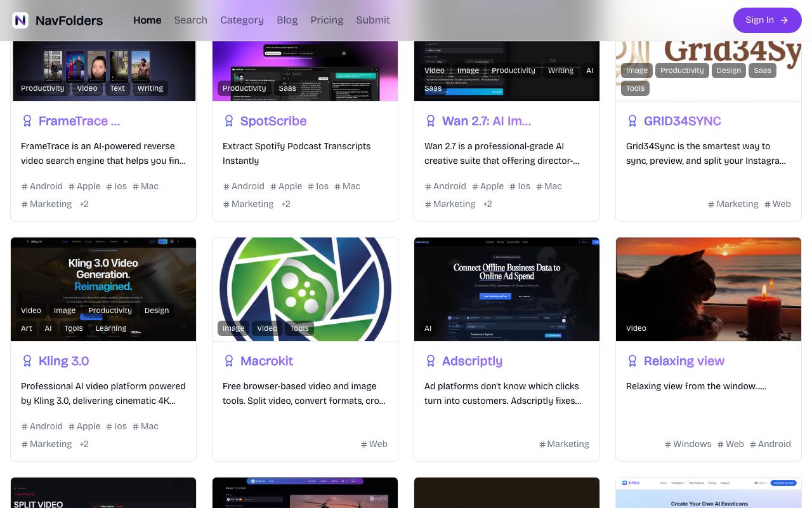Open the Macrokit listing title
Viewport: 812px width, 508px height.
tap(266, 361)
